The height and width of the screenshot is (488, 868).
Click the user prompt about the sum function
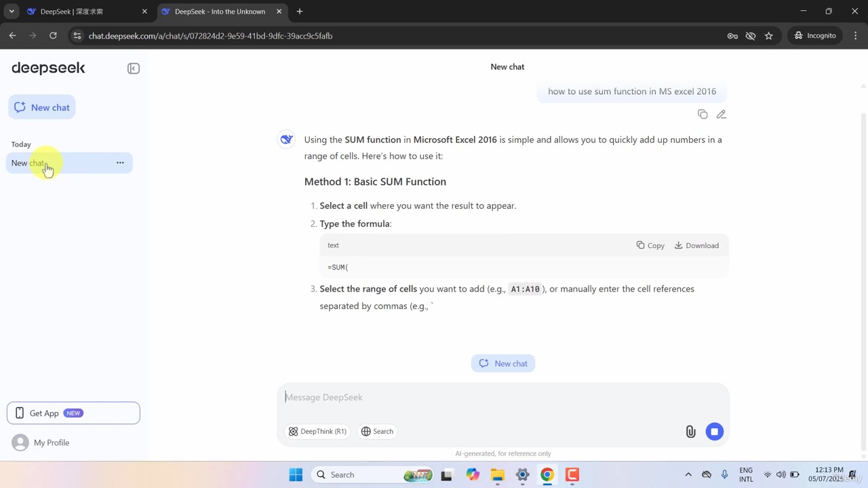[632, 91]
